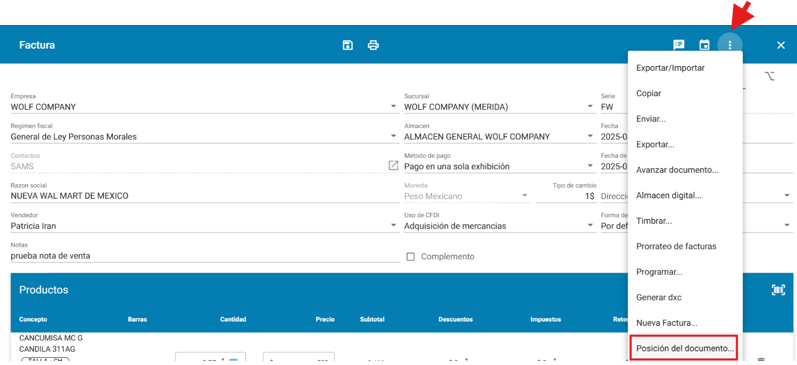Print the Factura document
The height and width of the screenshot is (365, 797).
373,45
